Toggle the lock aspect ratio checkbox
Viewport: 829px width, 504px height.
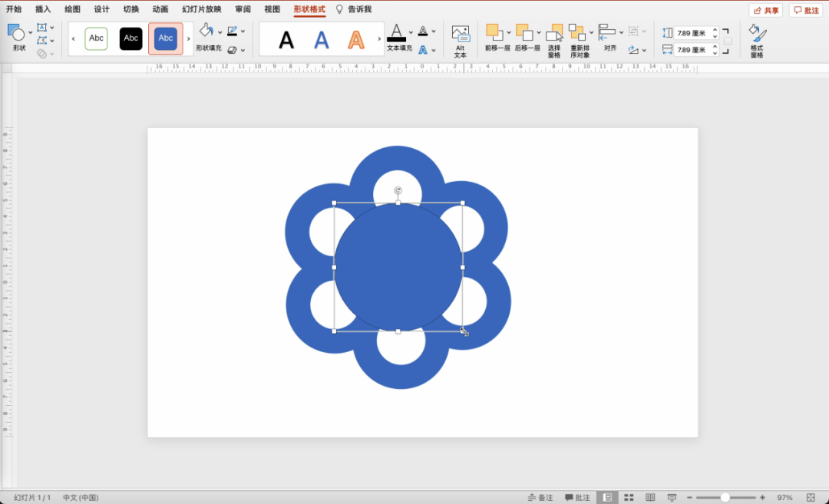(728, 41)
